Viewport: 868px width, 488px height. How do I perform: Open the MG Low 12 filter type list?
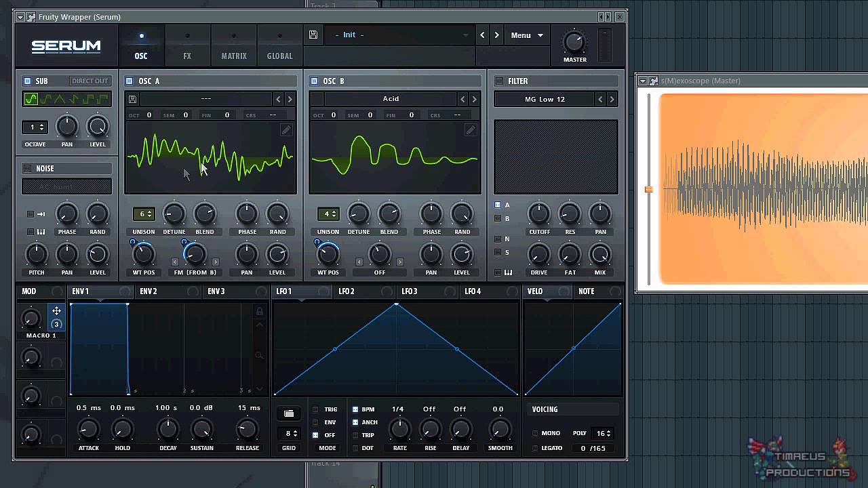[545, 99]
